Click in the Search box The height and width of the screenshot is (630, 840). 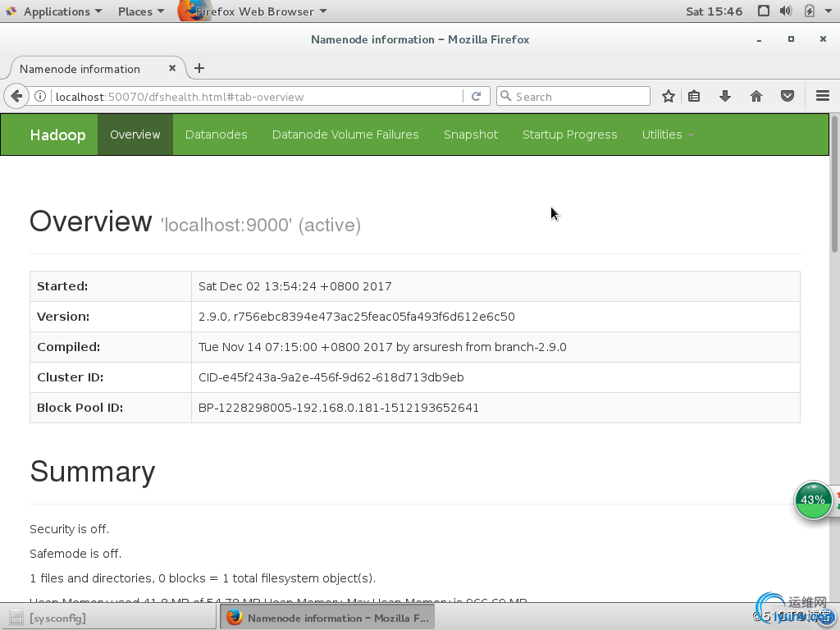point(573,97)
